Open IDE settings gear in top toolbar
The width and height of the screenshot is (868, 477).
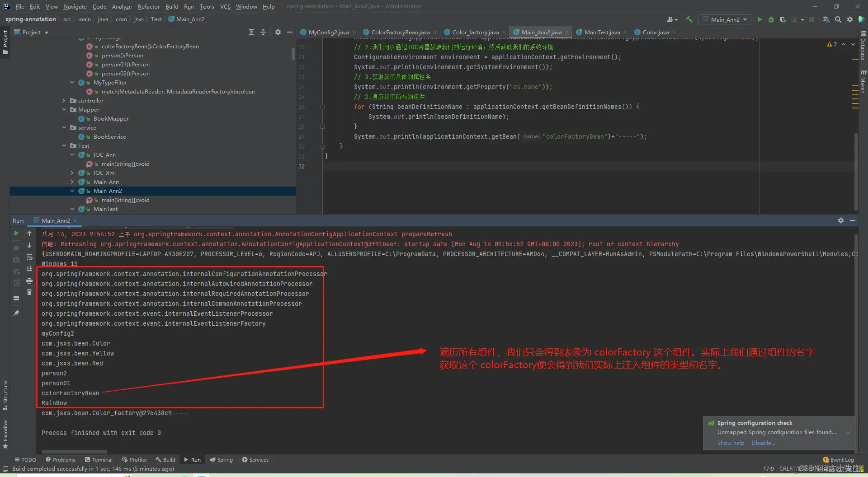coord(850,19)
